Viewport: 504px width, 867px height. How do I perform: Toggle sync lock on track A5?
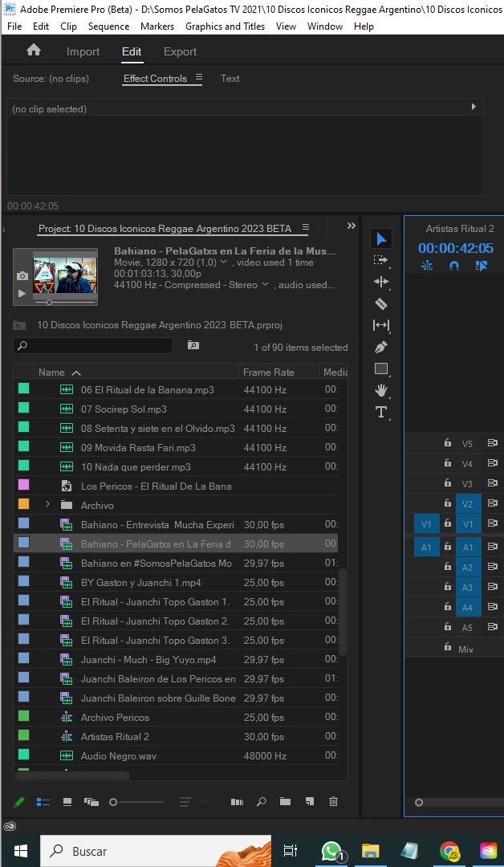[x=492, y=627]
